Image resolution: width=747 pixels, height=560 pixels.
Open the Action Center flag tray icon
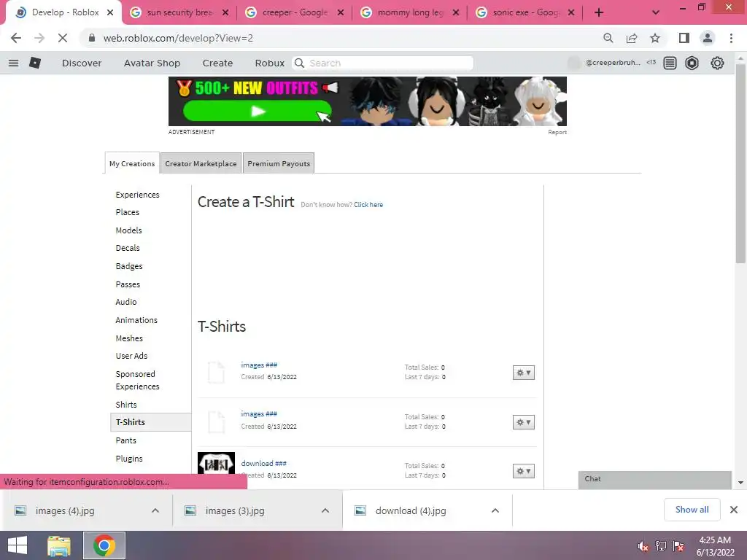coord(678,546)
